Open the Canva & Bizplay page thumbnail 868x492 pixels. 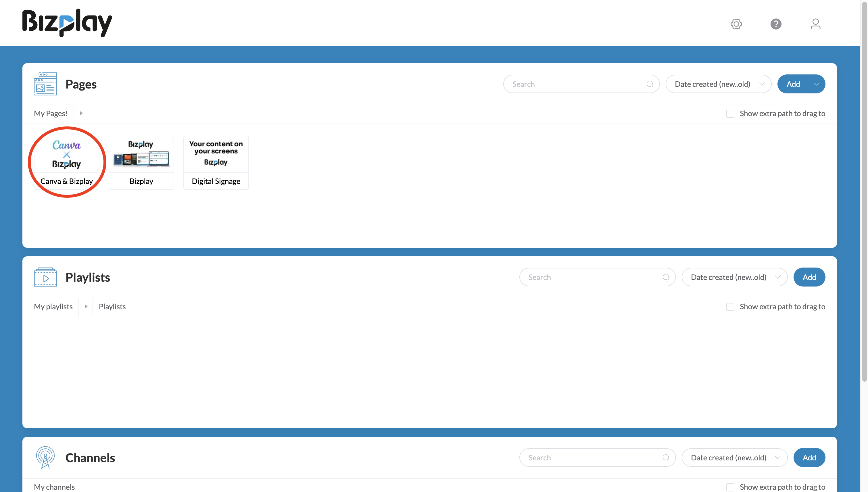67,163
